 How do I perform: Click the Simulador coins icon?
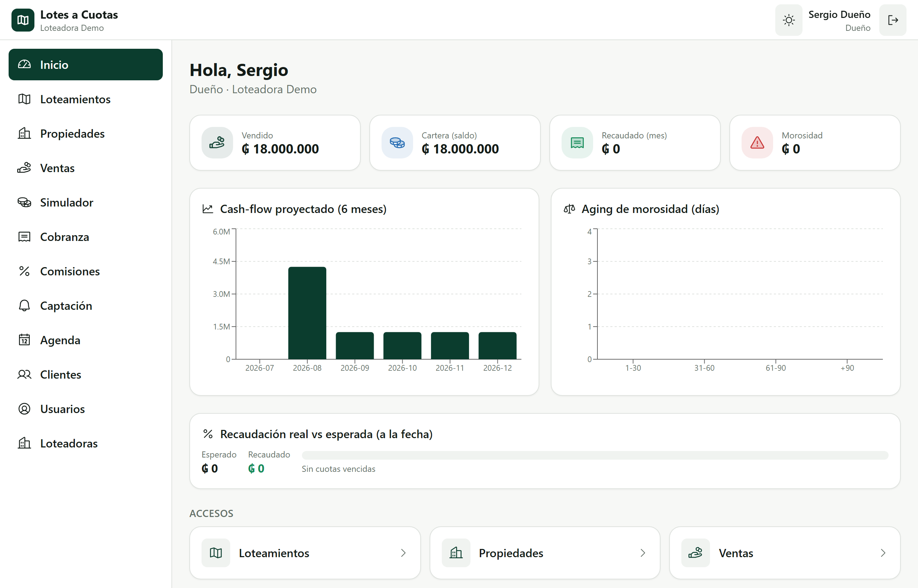[x=24, y=202]
